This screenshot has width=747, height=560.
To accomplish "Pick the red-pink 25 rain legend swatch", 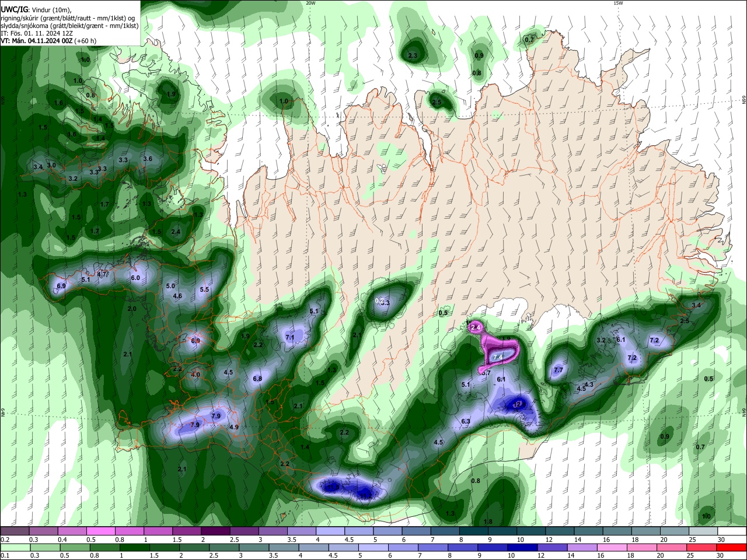I will 701,547.
